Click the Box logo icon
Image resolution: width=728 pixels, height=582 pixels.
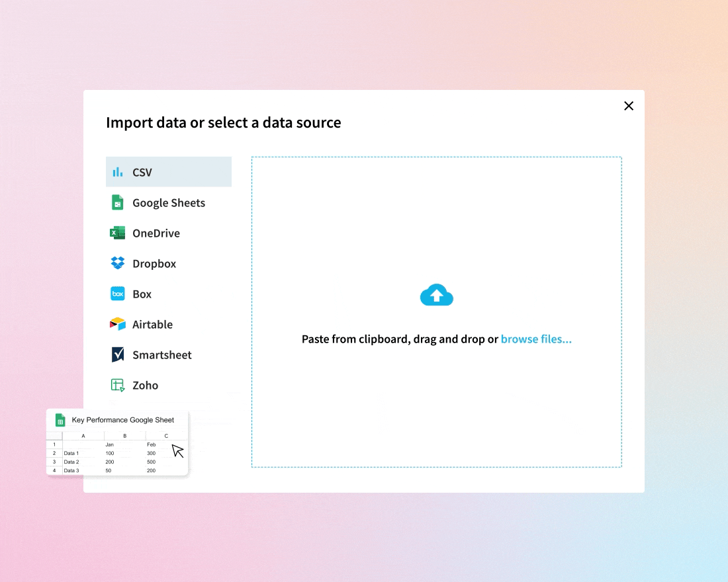pos(117,294)
